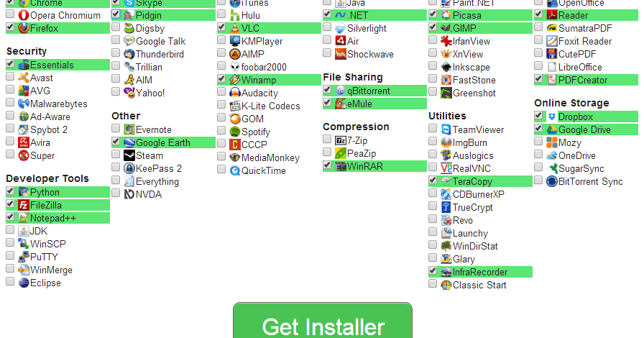Uncheck the InfraRecorder checkbox
The width and height of the screenshot is (644, 338).
coord(433,270)
